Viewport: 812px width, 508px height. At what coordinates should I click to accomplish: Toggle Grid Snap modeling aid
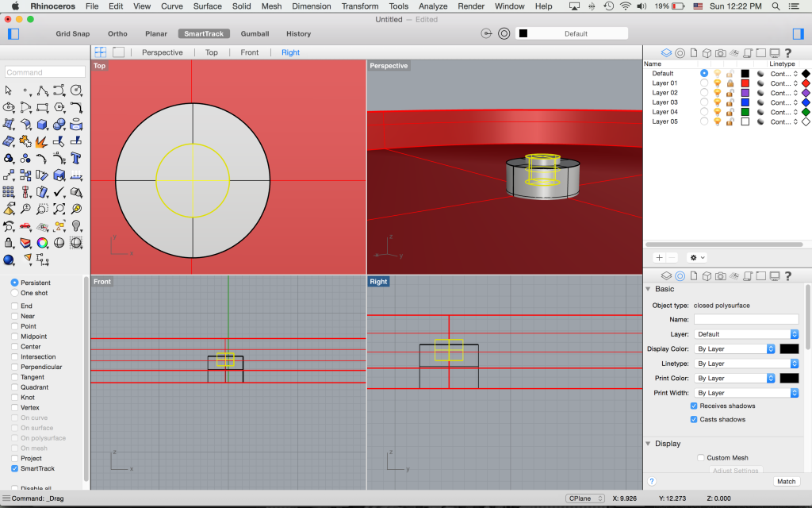(x=73, y=33)
